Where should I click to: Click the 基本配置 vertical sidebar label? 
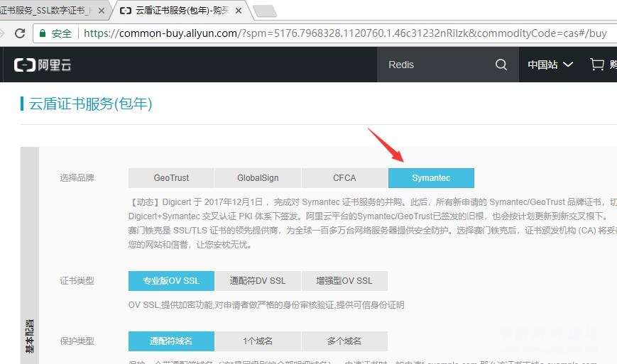[30, 336]
